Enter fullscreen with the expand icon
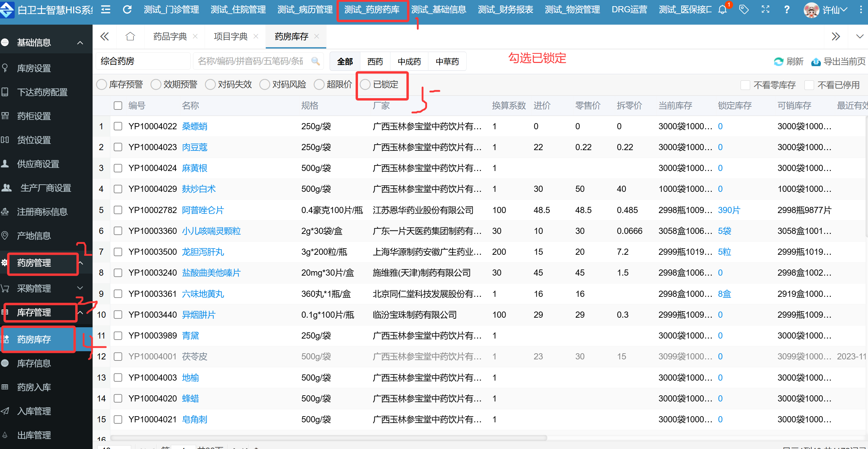Image resolution: width=868 pixels, height=449 pixels. 766,10
